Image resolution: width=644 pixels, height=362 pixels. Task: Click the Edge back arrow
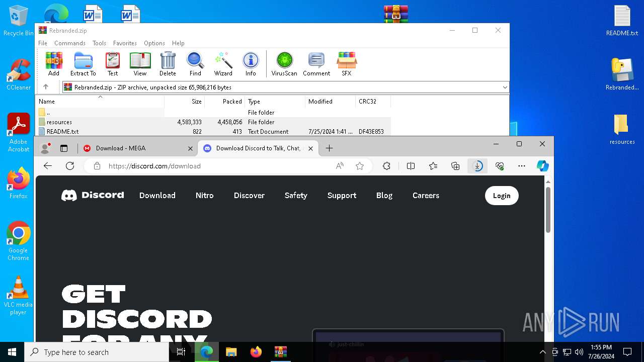(x=48, y=166)
